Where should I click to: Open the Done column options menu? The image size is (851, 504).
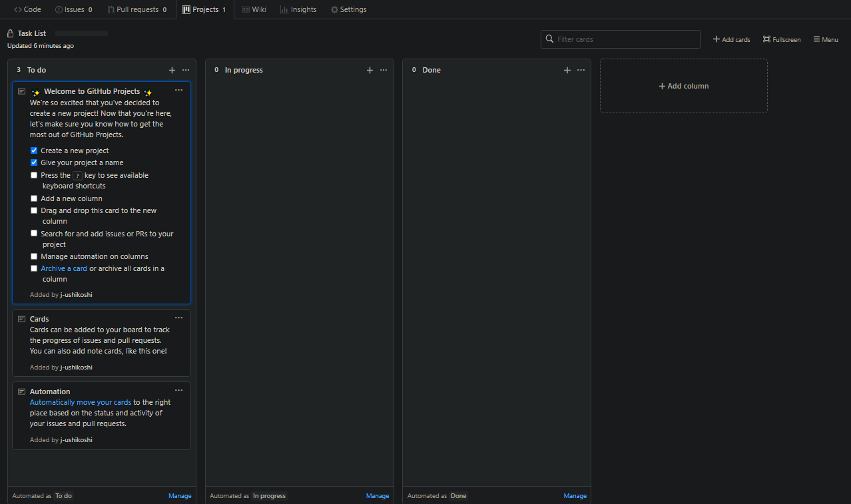coord(581,70)
